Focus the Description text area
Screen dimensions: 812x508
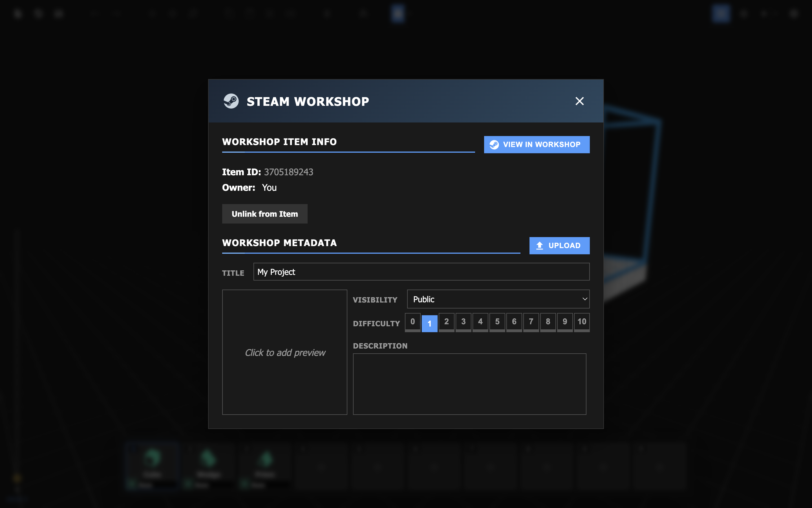469,384
